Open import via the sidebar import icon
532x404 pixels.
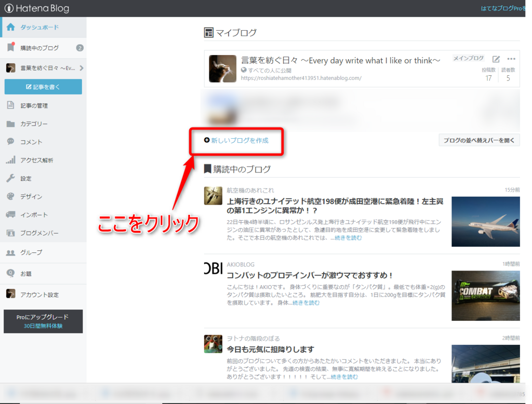10,214
